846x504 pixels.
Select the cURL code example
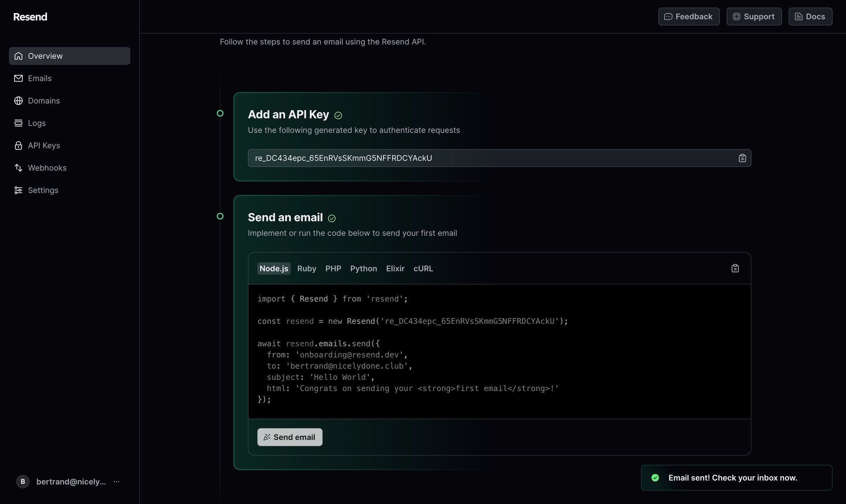click(x=423, y=268)
